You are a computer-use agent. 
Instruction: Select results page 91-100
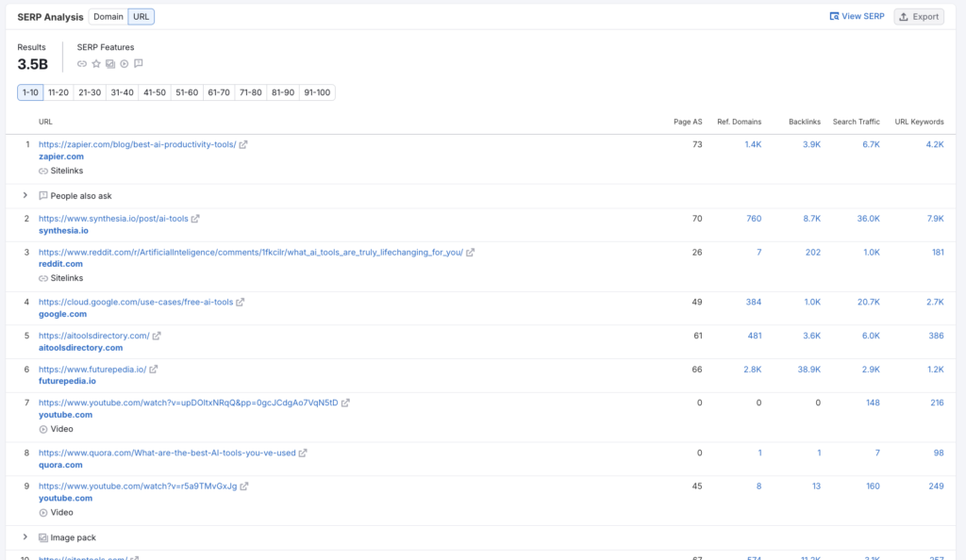pyautogui.click(x=317, y=92)
